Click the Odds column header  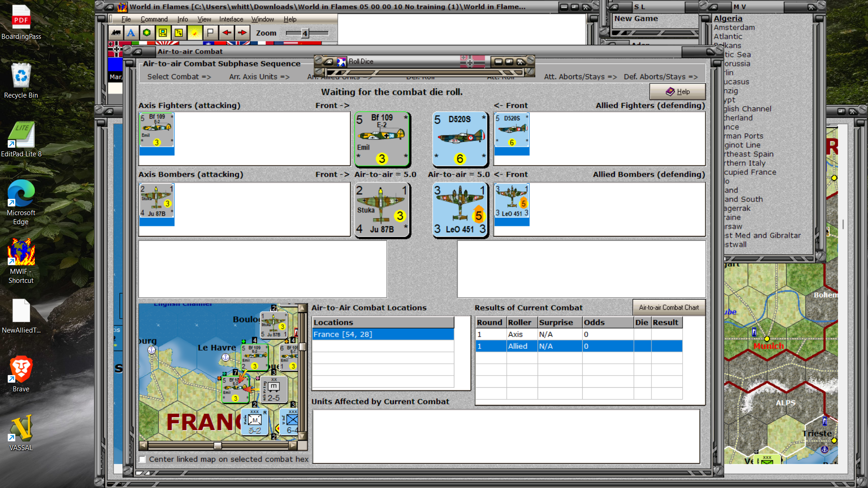point(608,322)
